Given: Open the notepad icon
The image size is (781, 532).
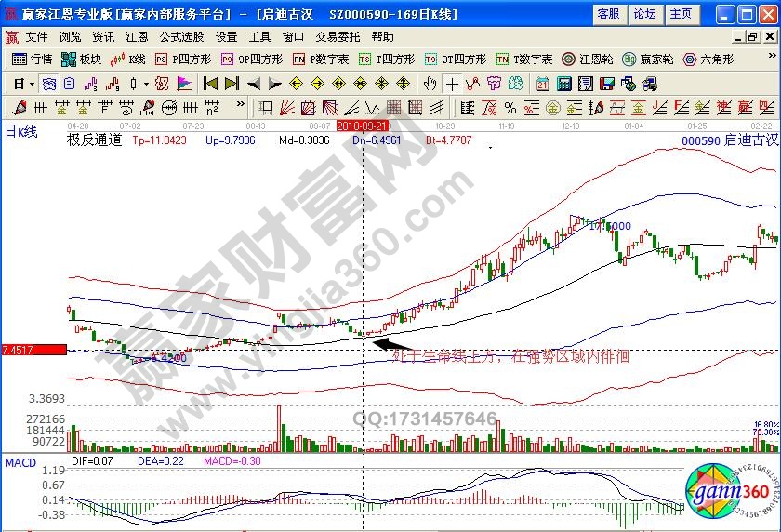Looking at the screenshot, I should pos(585,84).
